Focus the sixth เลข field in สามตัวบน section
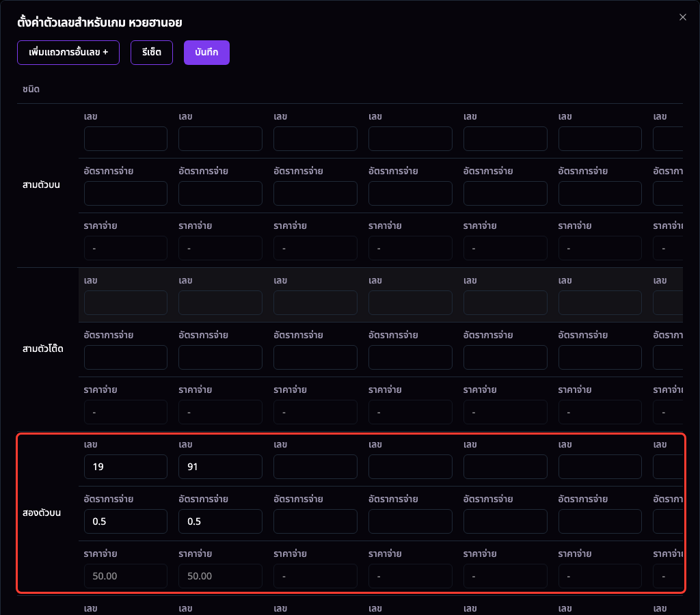700x615 pixels. pos(600,139)
